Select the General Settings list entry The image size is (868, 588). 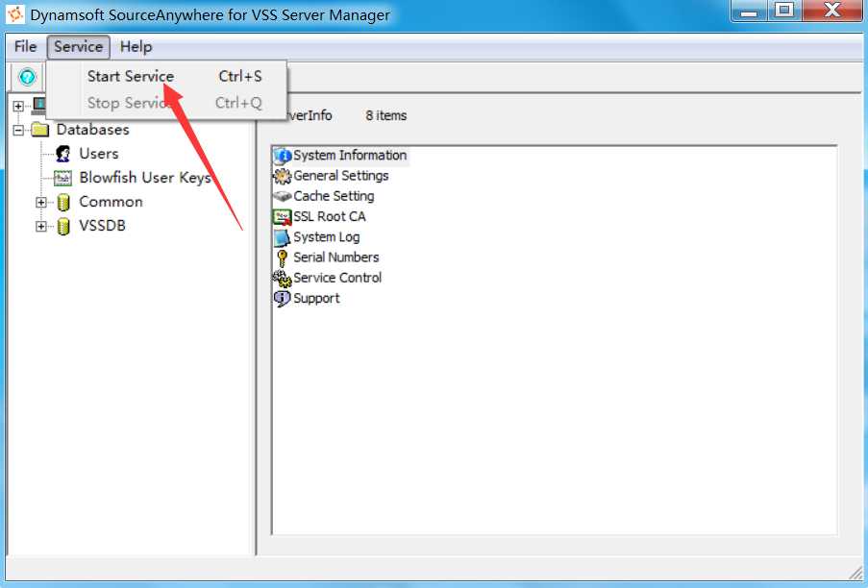tap(341, 176)
